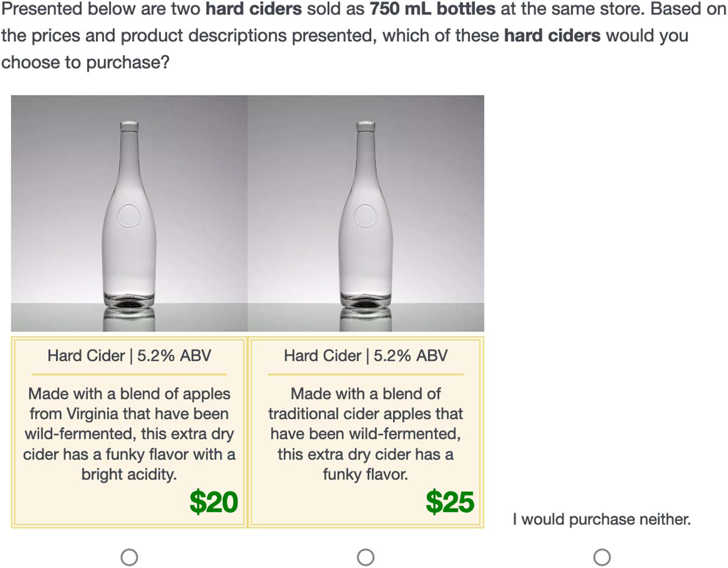Click the bold "750 mL bottles" text

[x=432, y=9]
